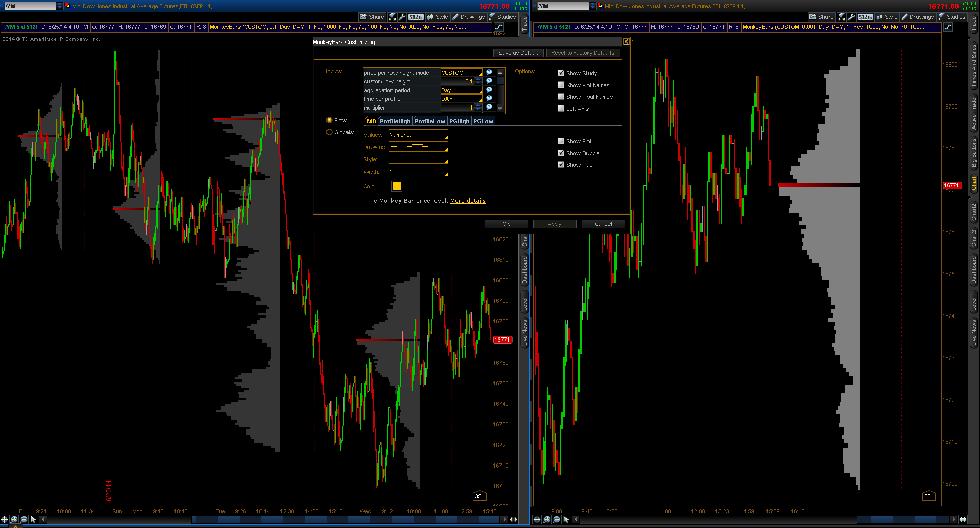Toggle Show Study checkbox
Image resolution: width=980 pixels, height=528 pixels.
[561, 73]
